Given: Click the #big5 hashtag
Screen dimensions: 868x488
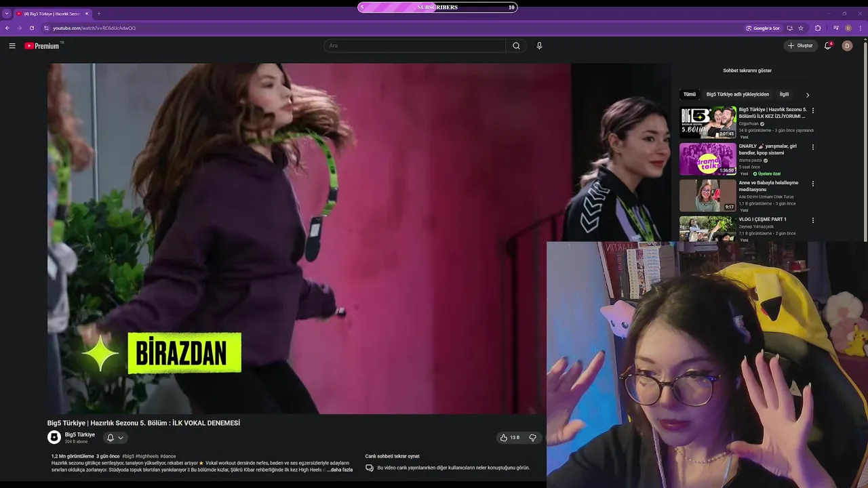Looking at the screenshot, I should pyautogui.click(x=127, y=456).
